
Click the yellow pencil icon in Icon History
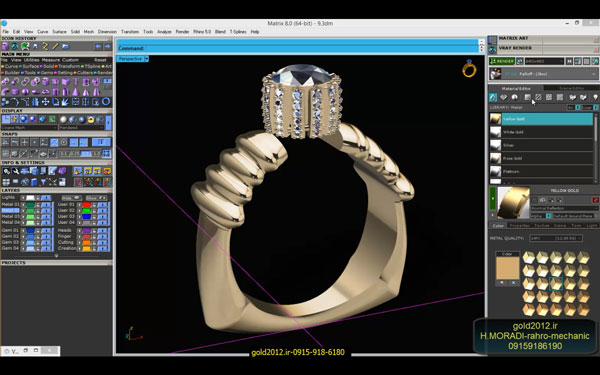tap(55, 46)
